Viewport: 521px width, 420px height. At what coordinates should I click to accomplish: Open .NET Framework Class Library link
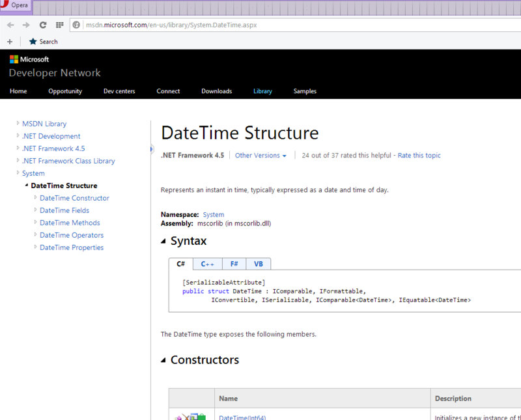click(68, 161)
